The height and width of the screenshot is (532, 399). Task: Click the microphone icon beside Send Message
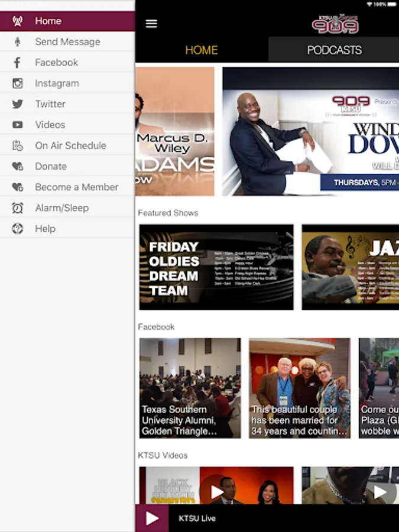(18, 42)
